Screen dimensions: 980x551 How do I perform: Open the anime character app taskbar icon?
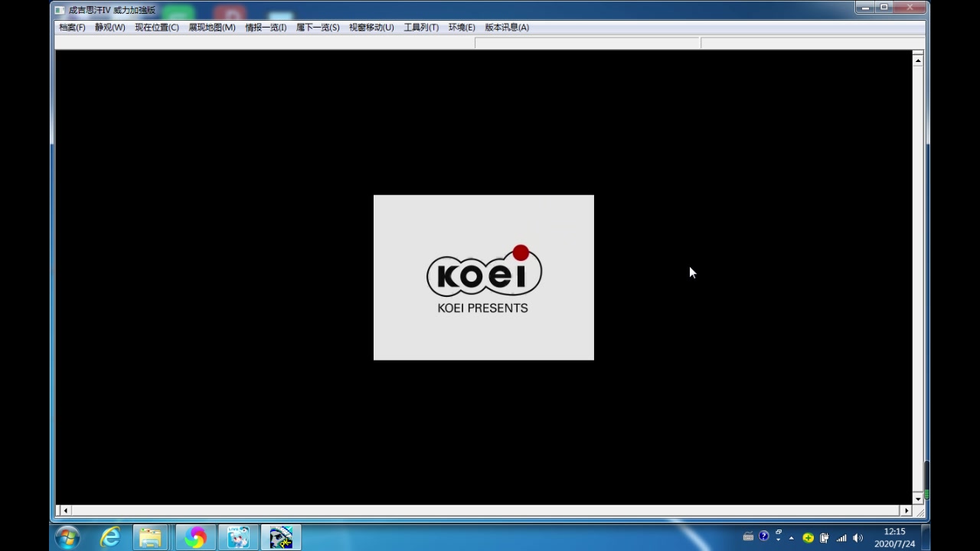click(x=238, y=537)
